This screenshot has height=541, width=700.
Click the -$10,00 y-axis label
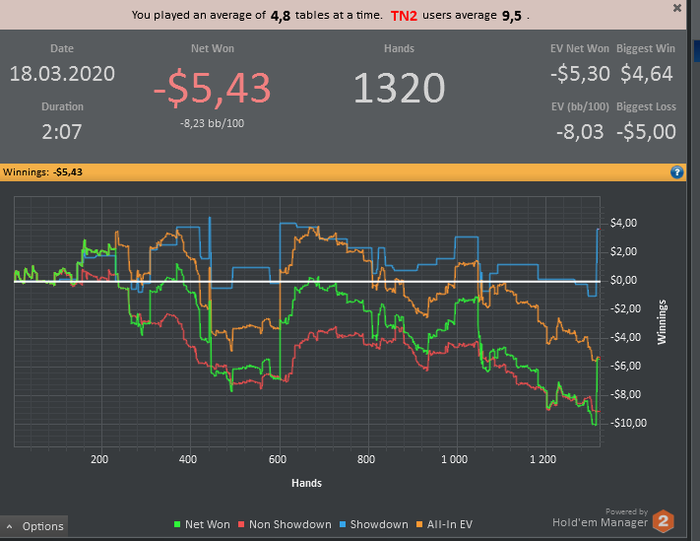point(628,423)
